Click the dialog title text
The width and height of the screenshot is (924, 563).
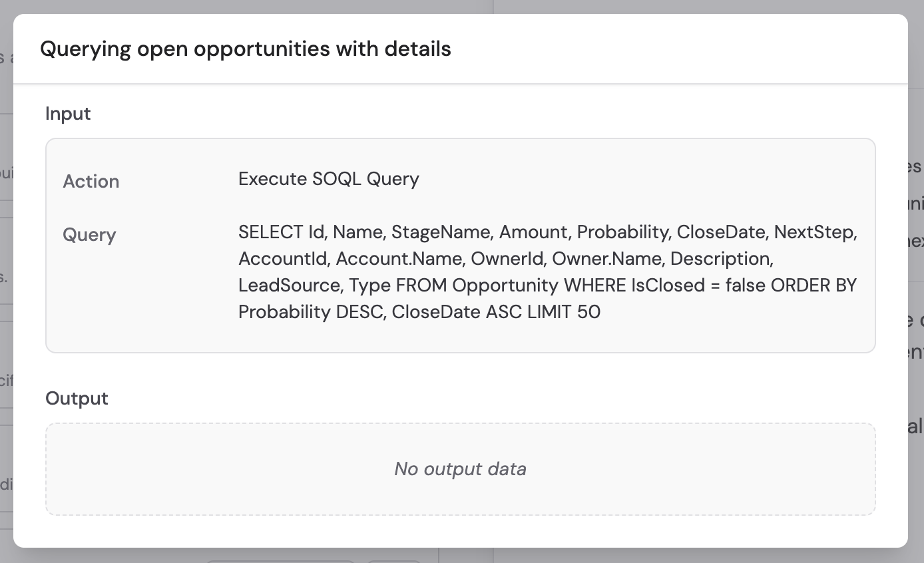pos(246,49)
